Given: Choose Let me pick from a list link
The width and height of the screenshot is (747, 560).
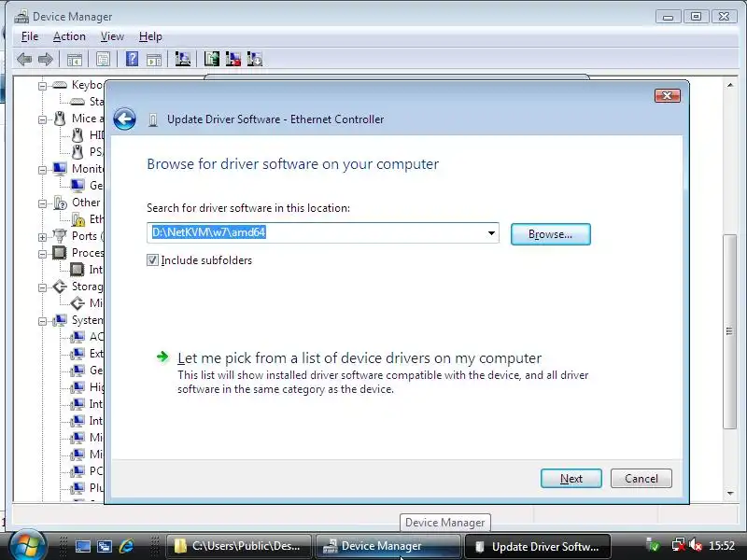Looking at the screenshot, I should pyautogui.click(x=359, y=358).
